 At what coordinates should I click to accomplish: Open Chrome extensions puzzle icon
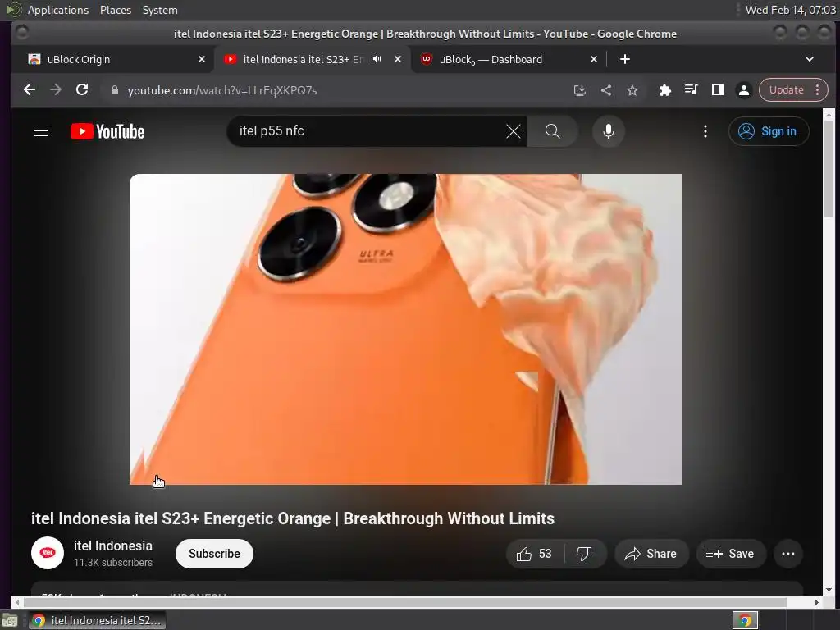coord(664,90)
